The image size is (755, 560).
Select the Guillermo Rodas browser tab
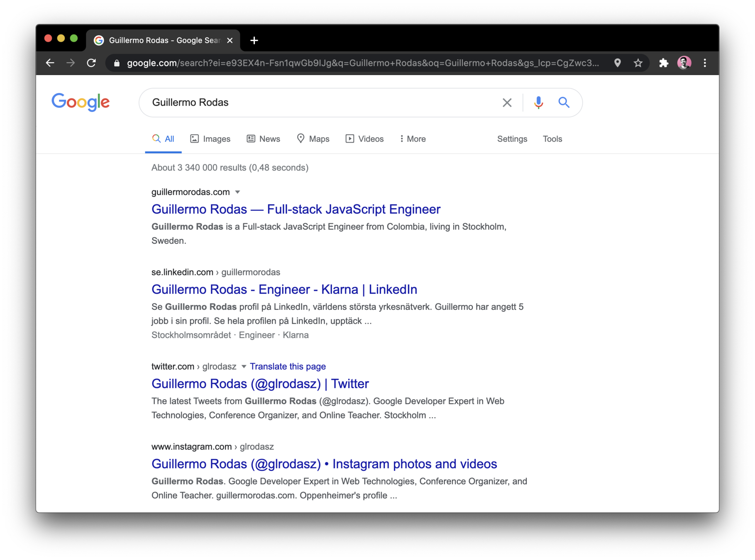tap(164, 40)
